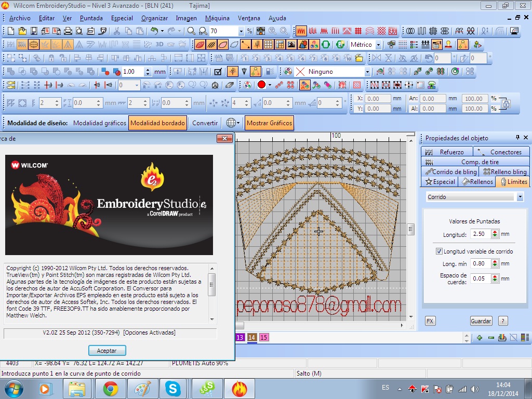The width and height of the screenshot is (532, 399).
Task: Open the Ayuda menu
Action: click(277, 18)
